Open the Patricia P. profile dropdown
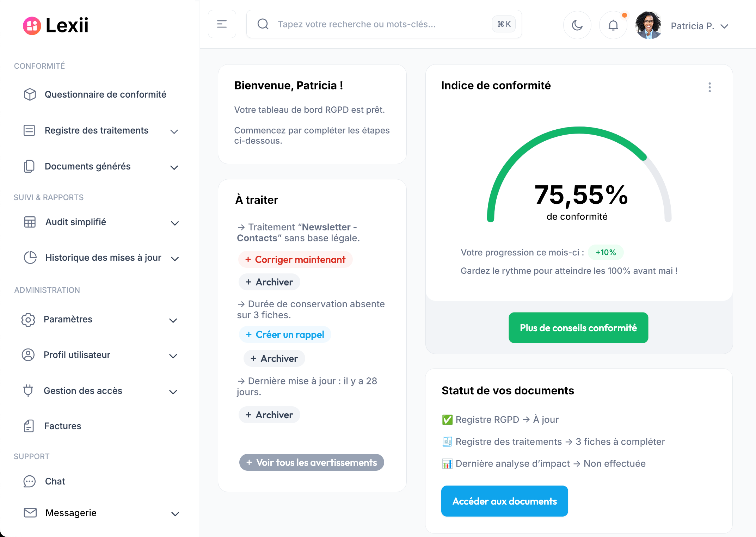The height and width of the screenshot is (537, 756). coord(699,26)
